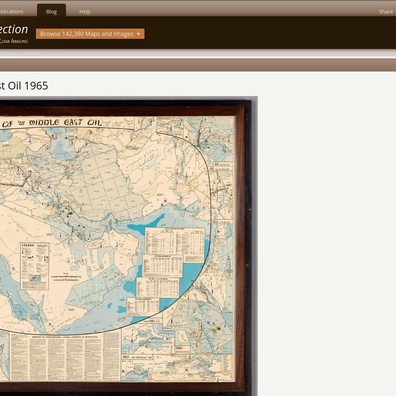Click the text columns block below map
The height and width of the screenshot is (396, 396).
(65, 357)
